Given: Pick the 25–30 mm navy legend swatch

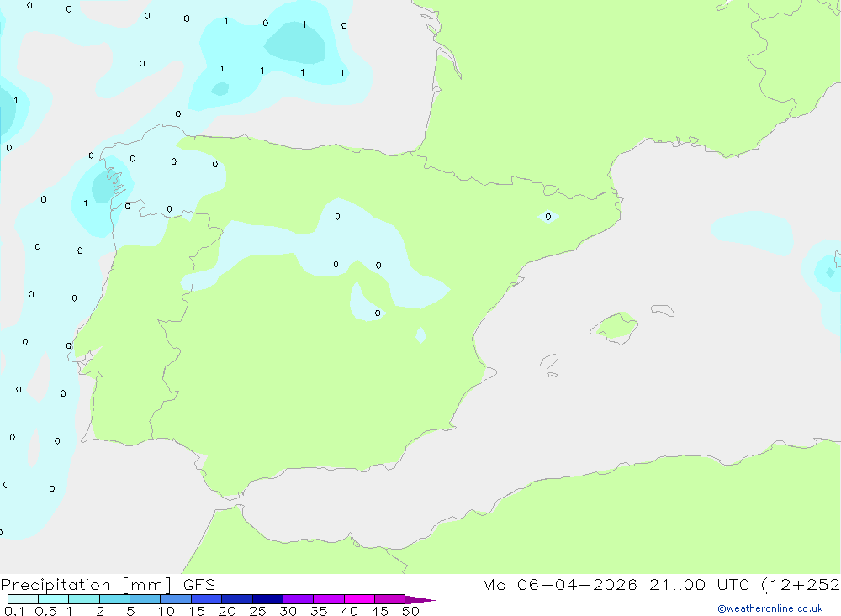Looking at the screenshot, I should click(x=267, y=599).
